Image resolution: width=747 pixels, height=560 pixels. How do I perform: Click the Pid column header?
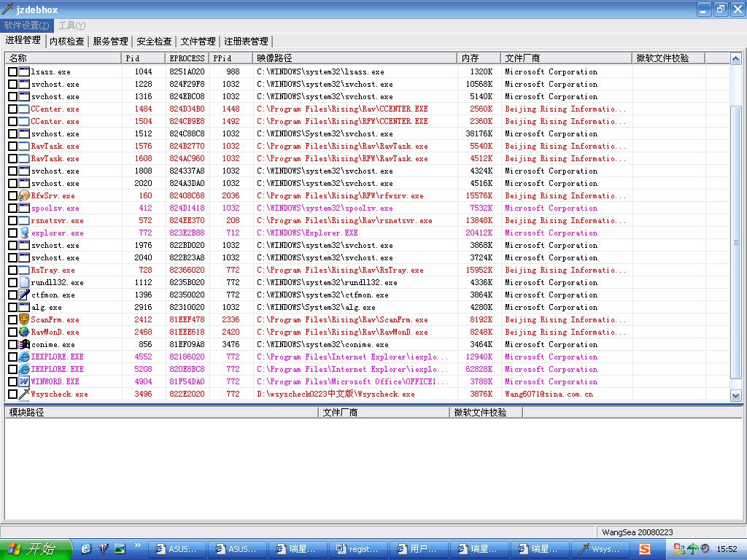click(143, 58)
